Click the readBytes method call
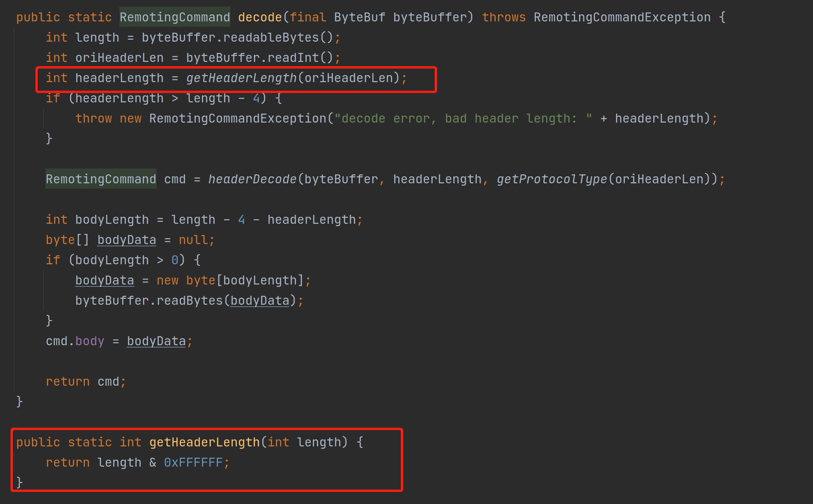813x504 pixels. point(189,300)
